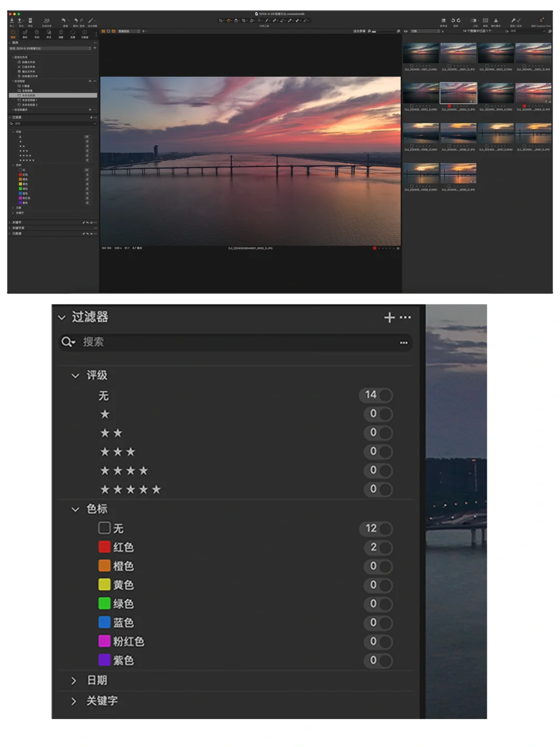
Task: Click the 之前 before/after compare icon
Action: (x=473, y=21)
